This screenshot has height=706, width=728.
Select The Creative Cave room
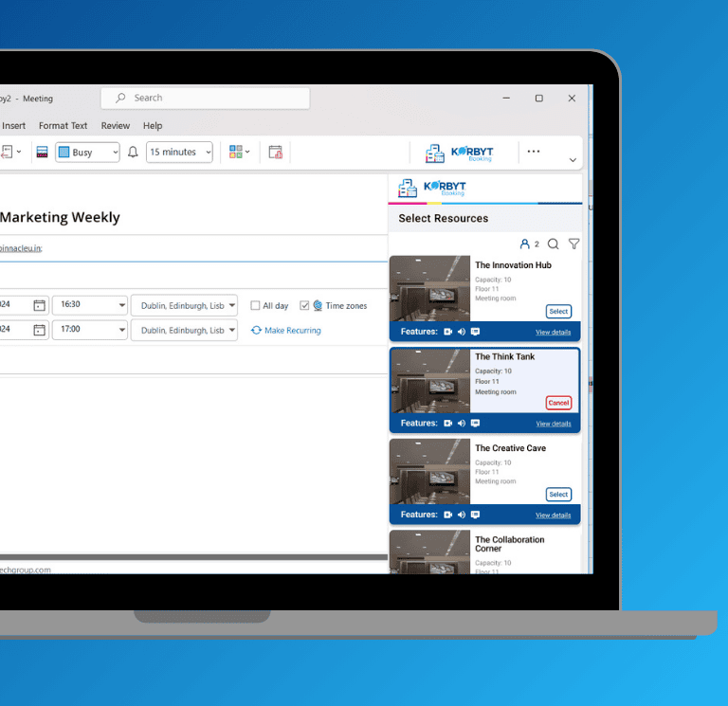[558, 495]
